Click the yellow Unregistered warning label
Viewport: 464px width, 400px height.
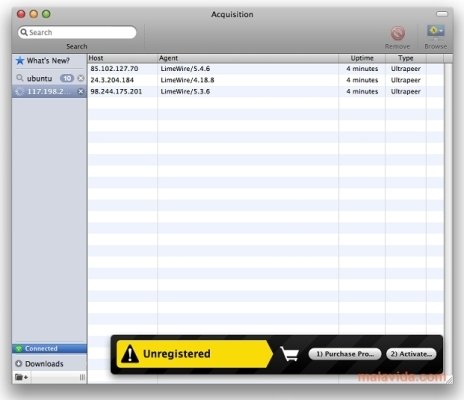(x=194, y=354)
